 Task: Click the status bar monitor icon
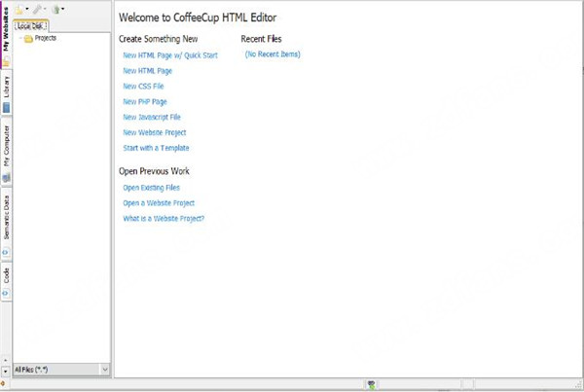[x=371, y=384]
